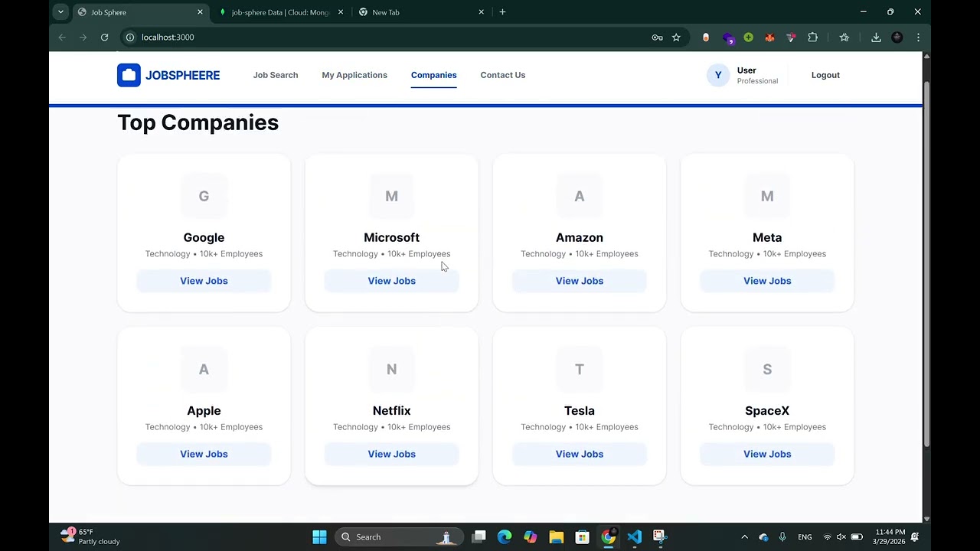The image size is (980, 551).
Task: Open the weather widget 65°F
Action: [x=92, y=536]
